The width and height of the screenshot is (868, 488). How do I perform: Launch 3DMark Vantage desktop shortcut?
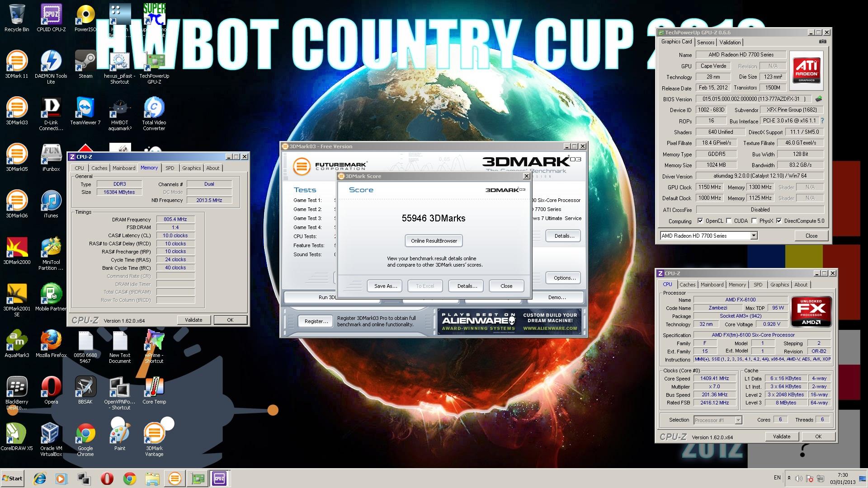[x=154, y=439]
